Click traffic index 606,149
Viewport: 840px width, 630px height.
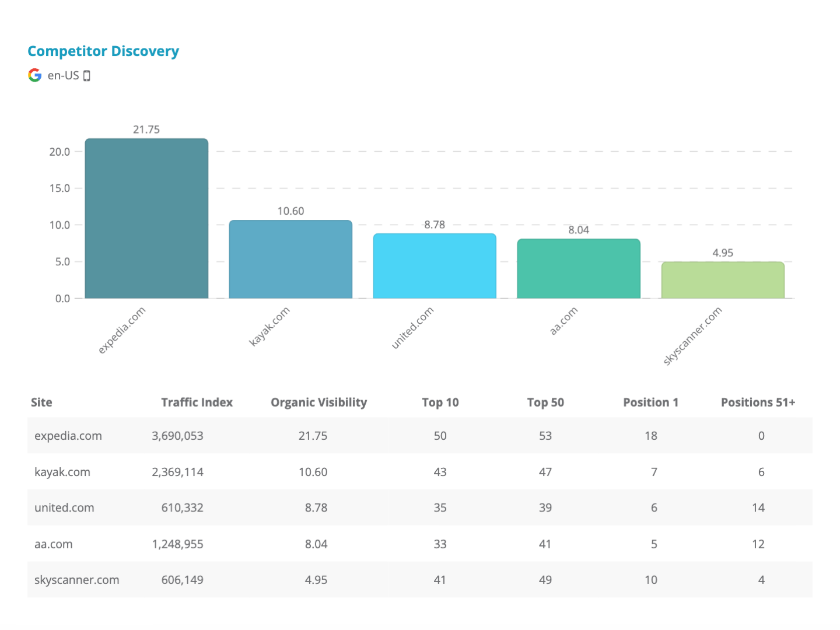[183, 580]
